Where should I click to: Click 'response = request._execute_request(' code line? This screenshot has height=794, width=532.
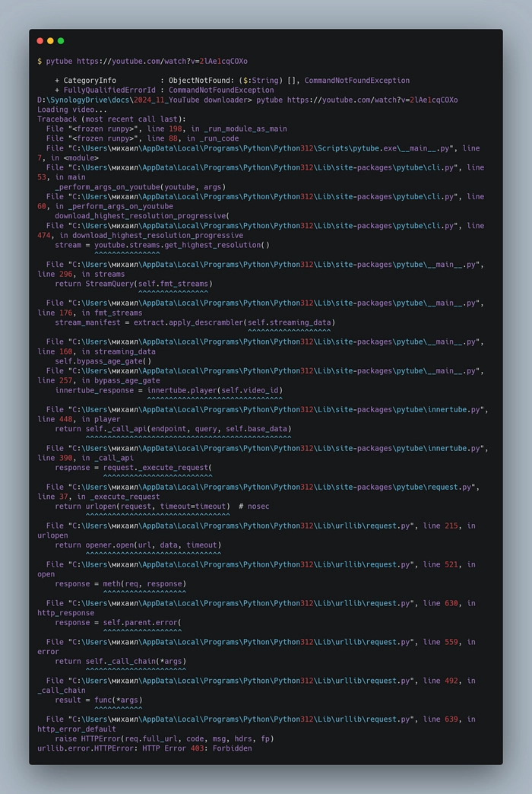(134, 468)
